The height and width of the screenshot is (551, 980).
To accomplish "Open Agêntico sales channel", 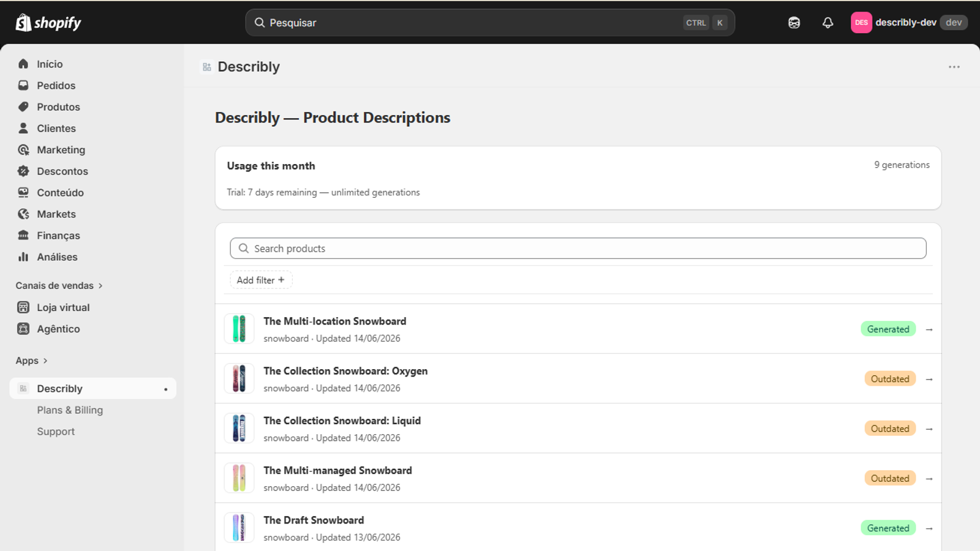I will click(x=92, y=329).
